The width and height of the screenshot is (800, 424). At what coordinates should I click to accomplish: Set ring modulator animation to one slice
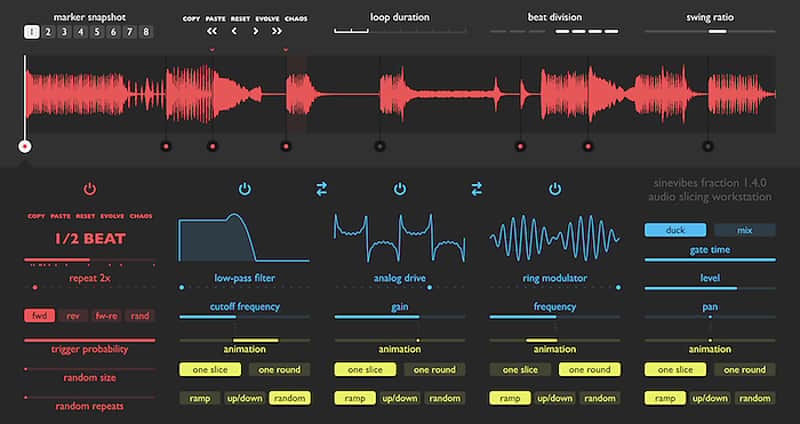[520, 370]
